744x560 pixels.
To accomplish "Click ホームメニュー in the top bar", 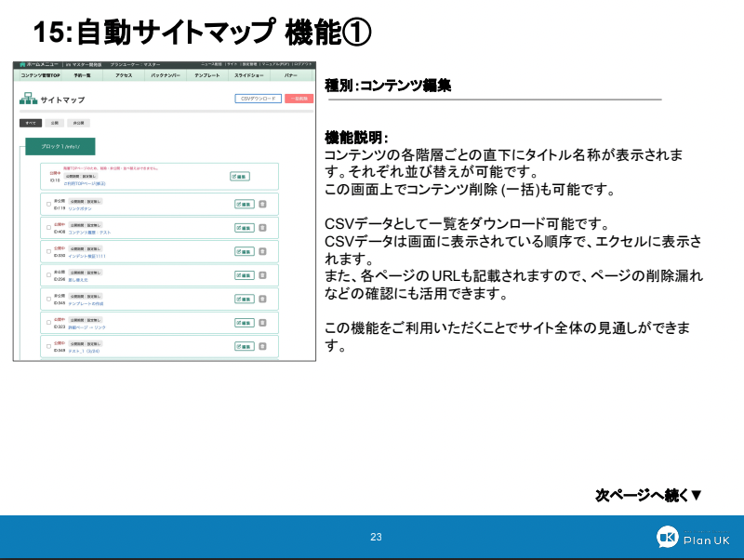I will [x=42, y=64].
